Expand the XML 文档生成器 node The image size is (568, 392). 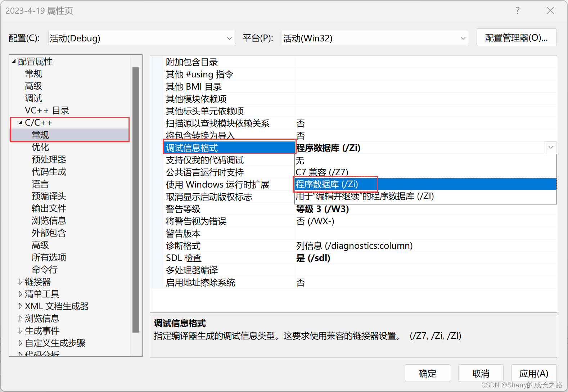[x=21, y=306]
